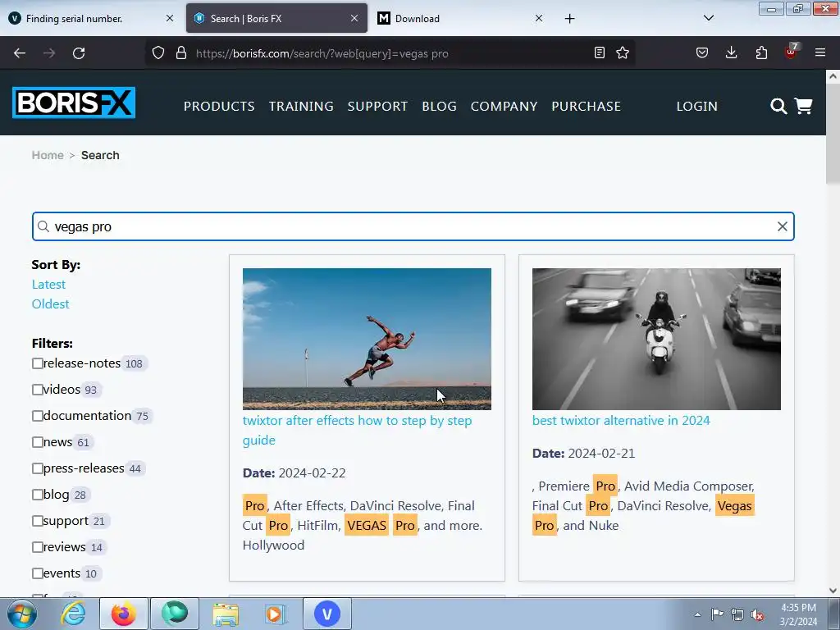Open Firefox downloads panel
This screenshot has height=630, width=840.
(x=731, y=52)
